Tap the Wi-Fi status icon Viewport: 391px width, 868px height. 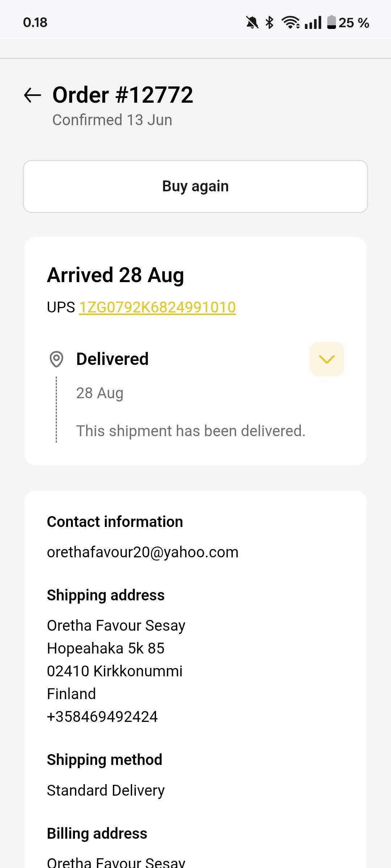291,23
